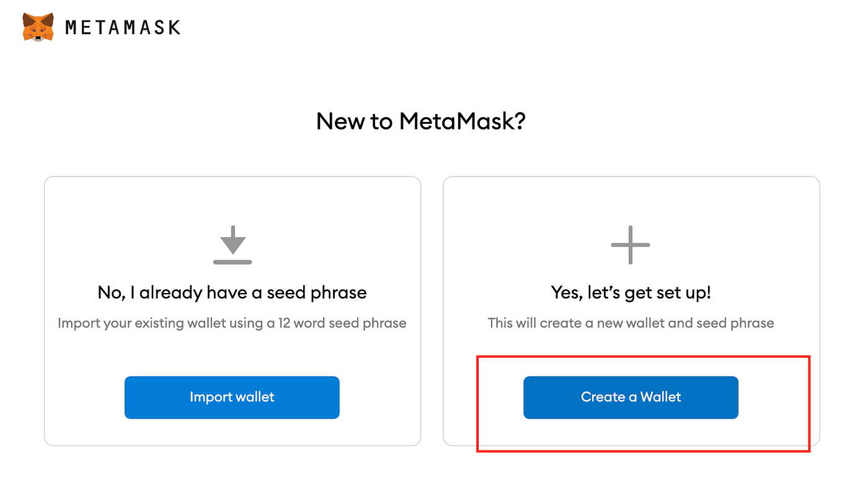Click the arrowhead of the import icon
Viewport: 868px width, 487px height.
click(232, 247)
